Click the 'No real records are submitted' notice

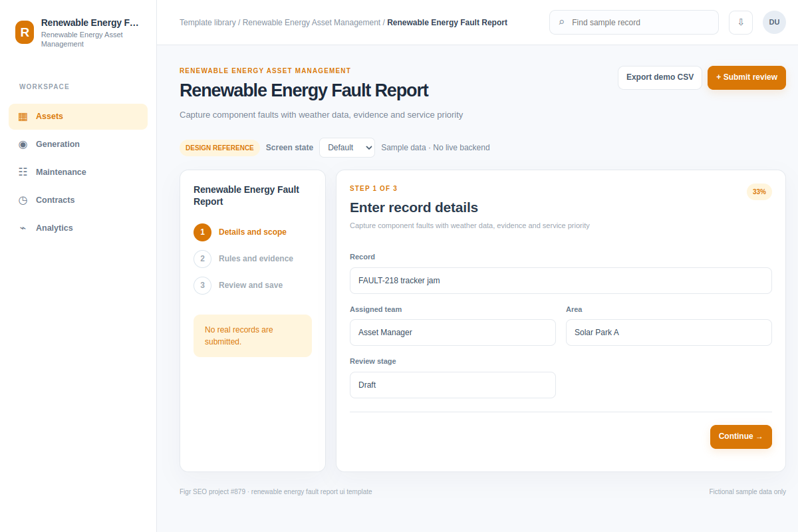click(253, 336)
